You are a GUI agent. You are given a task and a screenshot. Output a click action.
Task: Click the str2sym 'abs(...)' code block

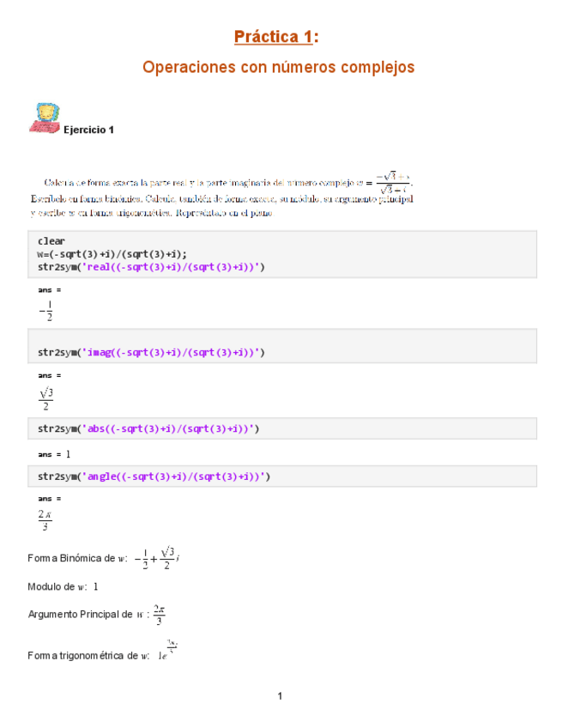coord(148,428)
